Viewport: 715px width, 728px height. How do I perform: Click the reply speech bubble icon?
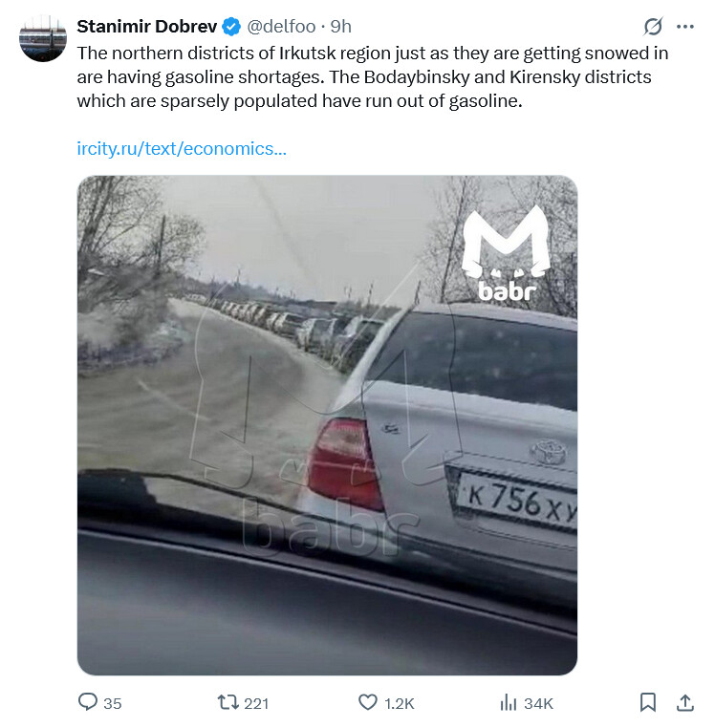tap(87, 702)
